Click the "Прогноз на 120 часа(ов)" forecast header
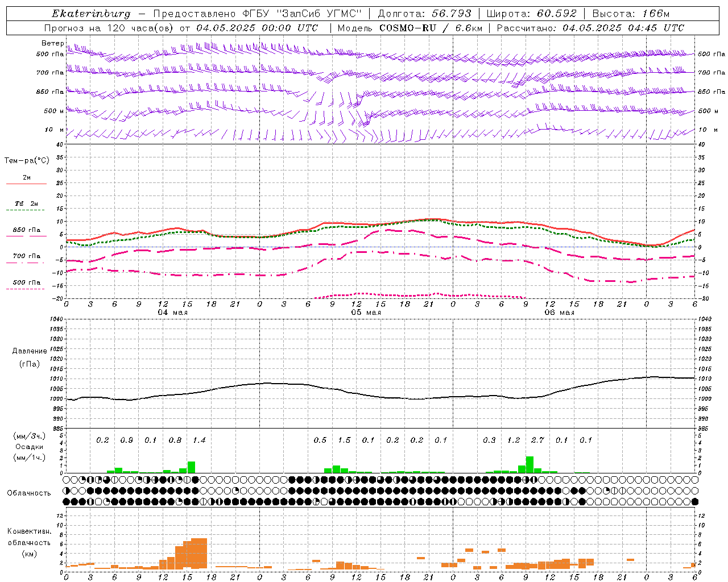The height and width of the screenshot is (582, 728). pyautogui.click(x=110, y=28)
